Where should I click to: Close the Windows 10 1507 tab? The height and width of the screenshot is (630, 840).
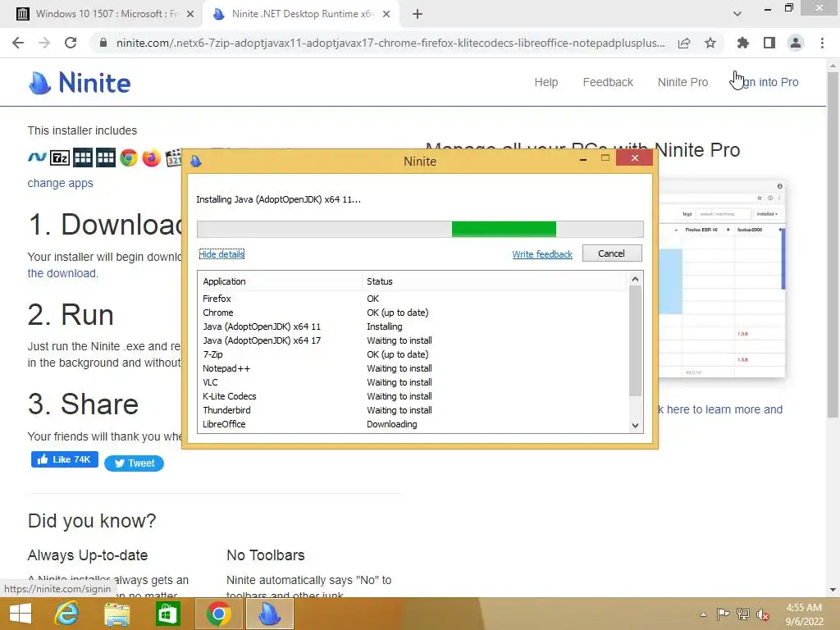click(190, 15)
